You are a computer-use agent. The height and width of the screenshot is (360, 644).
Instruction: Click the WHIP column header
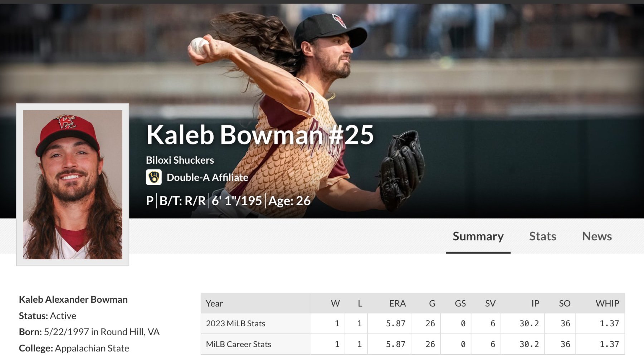(607, 303)
